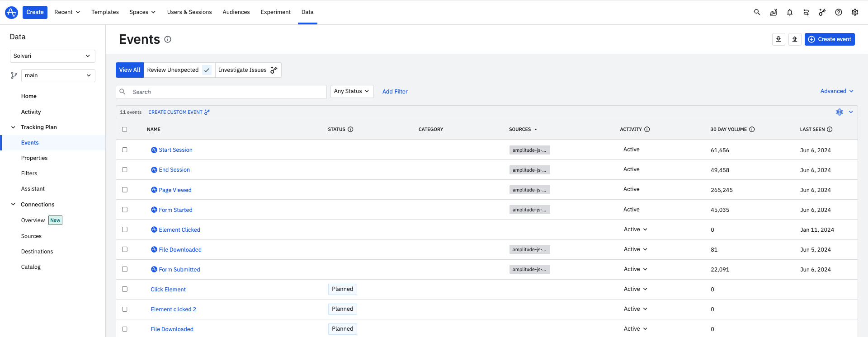Click the End Session event icon

pos(154,170)
